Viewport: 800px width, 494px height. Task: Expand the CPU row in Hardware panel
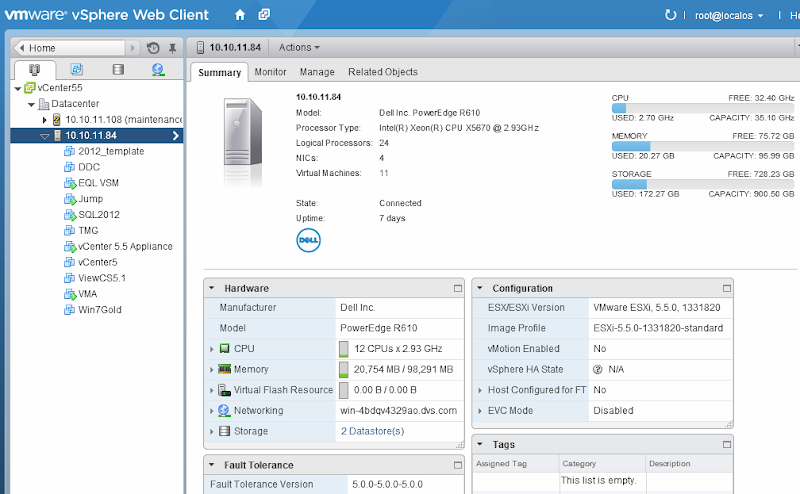[212, 349]
